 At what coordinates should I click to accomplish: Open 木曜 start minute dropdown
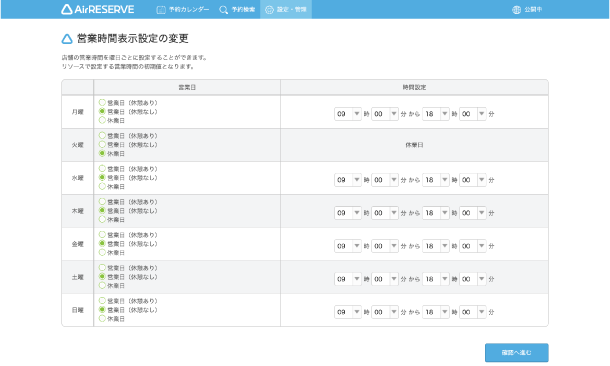385,213
